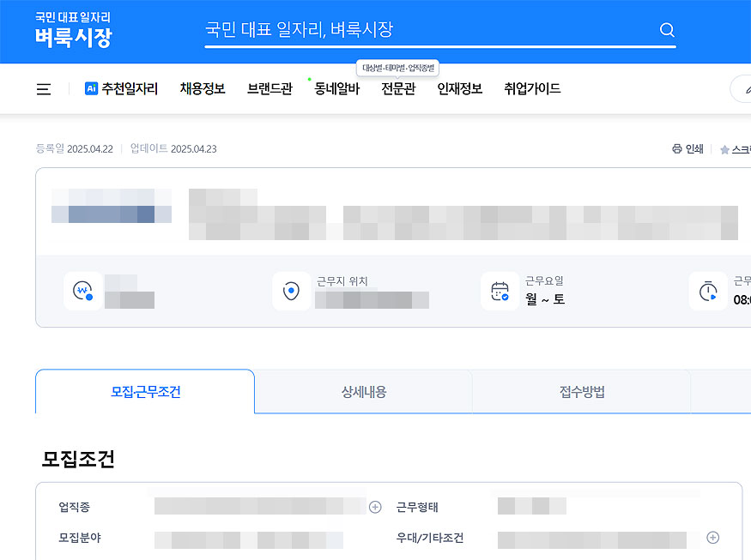Image resolution: width=751 pixels, height=560 pixels.
Task: Open the 취업가이드 menu
Action: (x=532, y=88)
